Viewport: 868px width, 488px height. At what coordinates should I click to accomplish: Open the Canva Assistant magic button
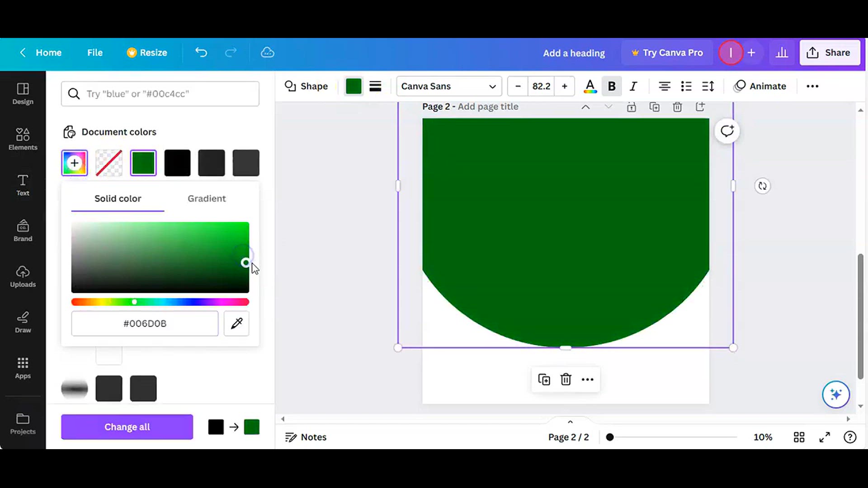(x=836, y=394)
